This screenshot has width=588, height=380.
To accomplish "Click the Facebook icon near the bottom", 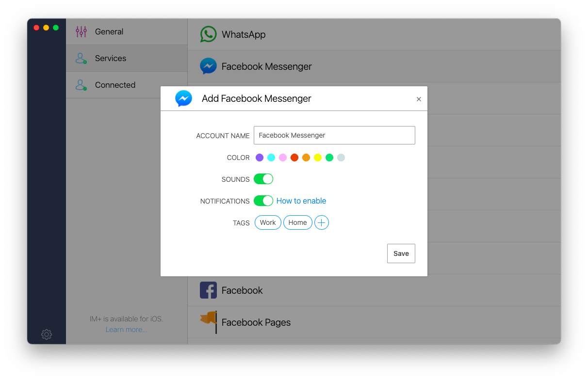I will [x=208, y=290].
